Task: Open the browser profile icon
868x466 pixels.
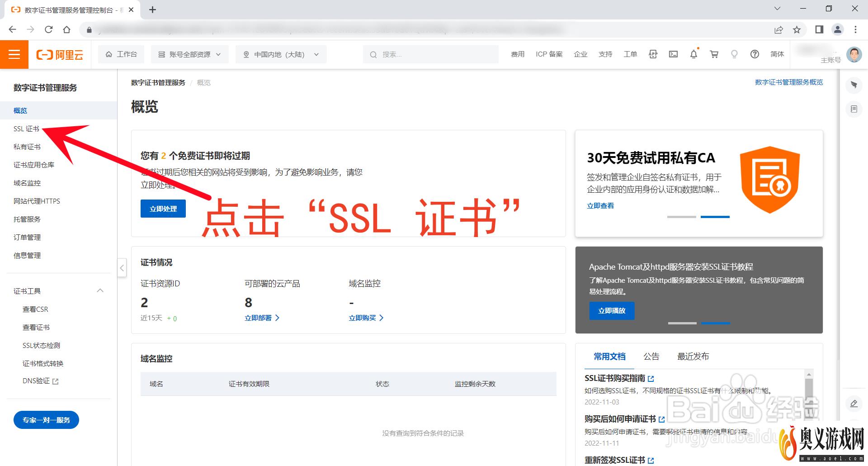Action: (x=837, y=29)
